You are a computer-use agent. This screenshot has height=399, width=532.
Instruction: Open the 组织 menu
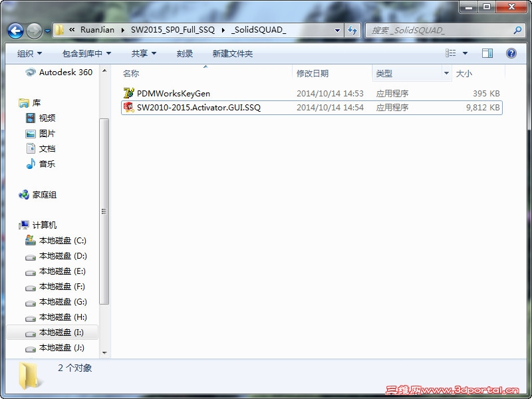click(29, 53)
